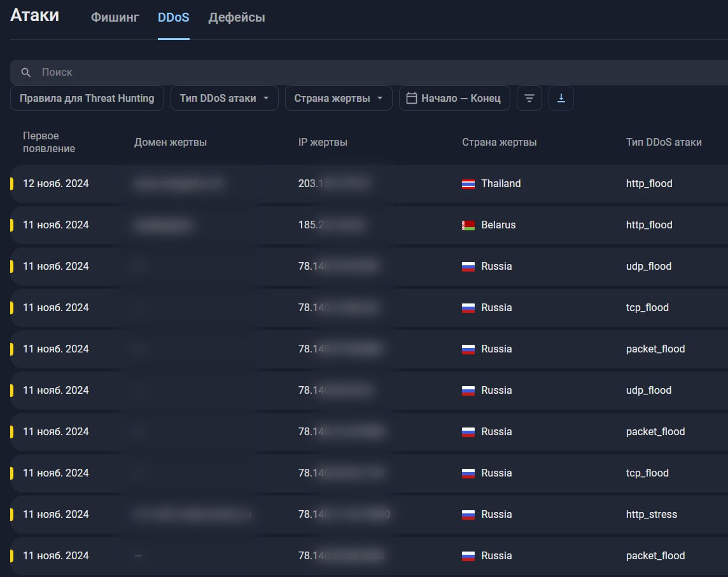Image resolution: width=728 pixels, height=577 pixels.
Task: Sort by the Первое появление column header
Action: tap(49, 143)
